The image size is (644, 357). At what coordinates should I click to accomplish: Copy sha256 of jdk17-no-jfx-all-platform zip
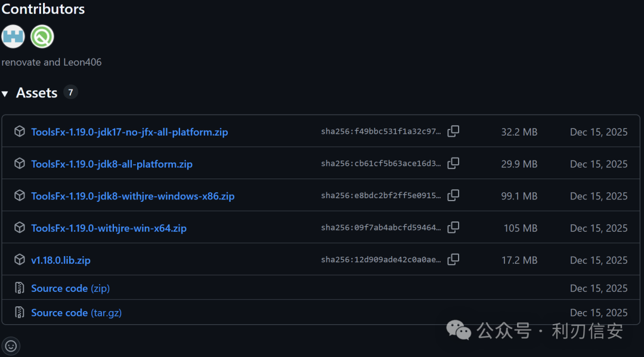[453, 131]
